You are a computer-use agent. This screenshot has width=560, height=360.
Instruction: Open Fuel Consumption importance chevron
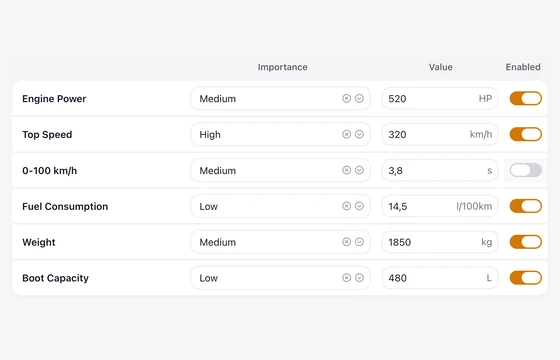[359, 206]
